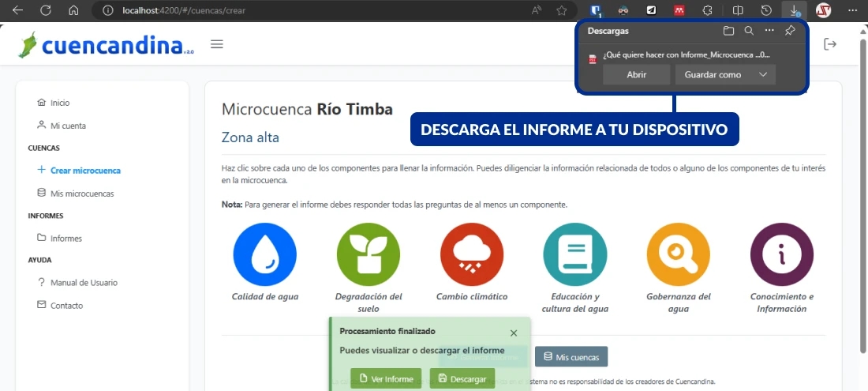Click the Educación y cultura del agua icon
868x391 pixels.
pyautogui.click(x=574, y=254)
